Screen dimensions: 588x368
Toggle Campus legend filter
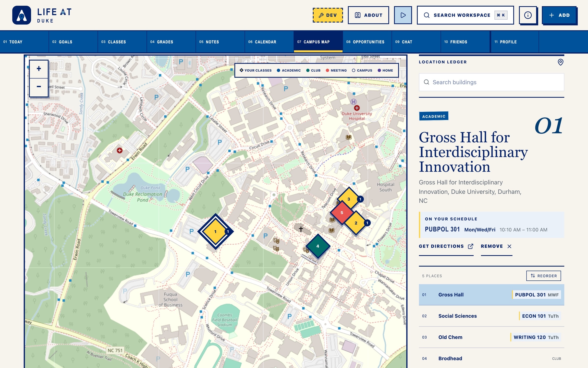[x=362, y=70]
